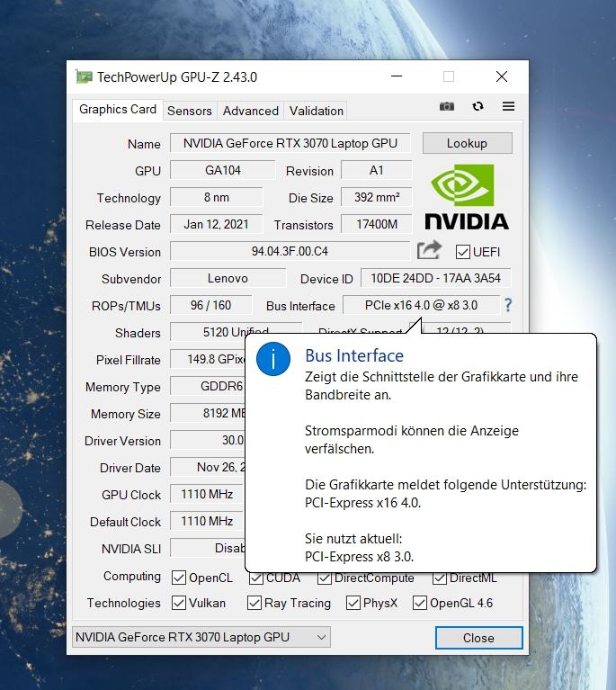This screenshot has height=690, width=616.
Task: Click the ROPs/TMUs field 96 / 160
Action: pyautogui.click(x=211, y=305)
